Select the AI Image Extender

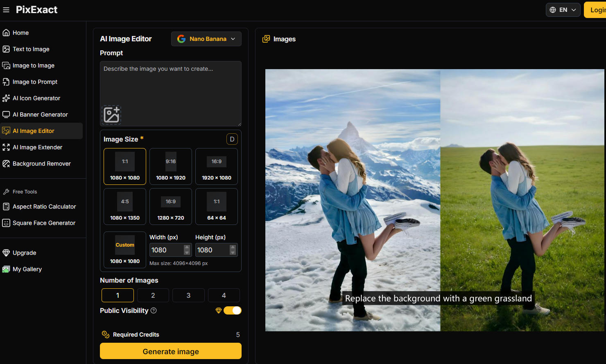tap(37, 147)
